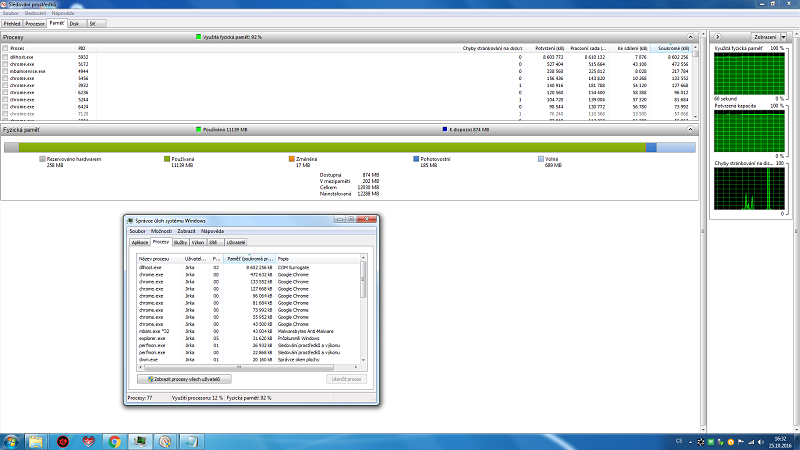Select explorer.exe row in Task Manager
800x450 pixels.
click(x=249, y=338)
